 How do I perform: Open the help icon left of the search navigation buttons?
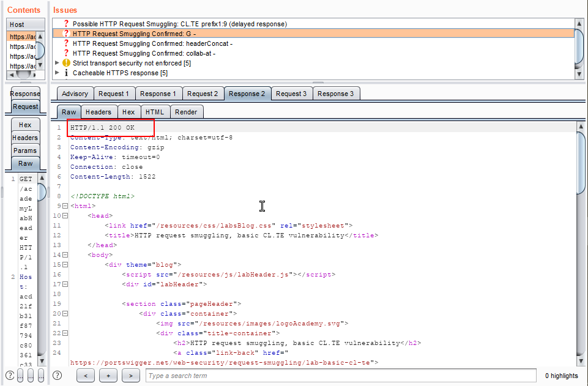[57, 375]
